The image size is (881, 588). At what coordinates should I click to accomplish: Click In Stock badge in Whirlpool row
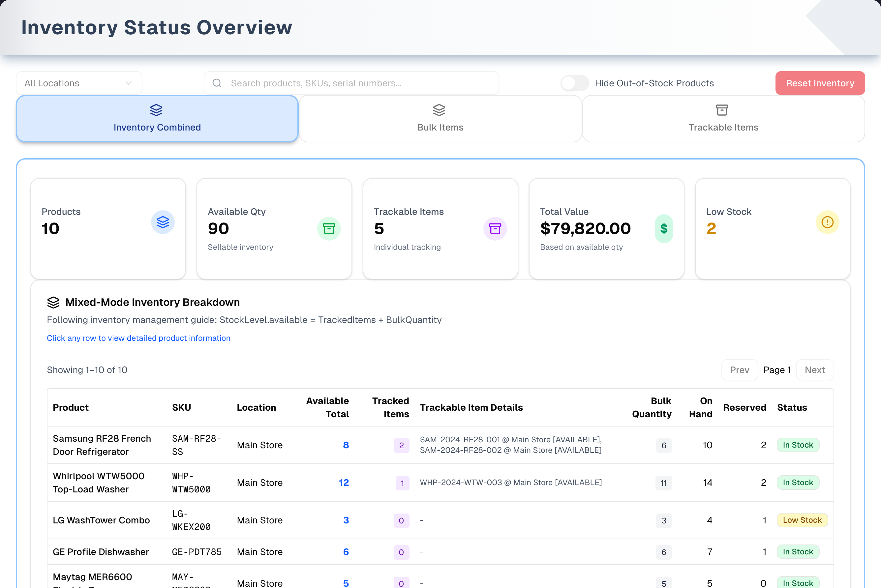pos(798,483)
